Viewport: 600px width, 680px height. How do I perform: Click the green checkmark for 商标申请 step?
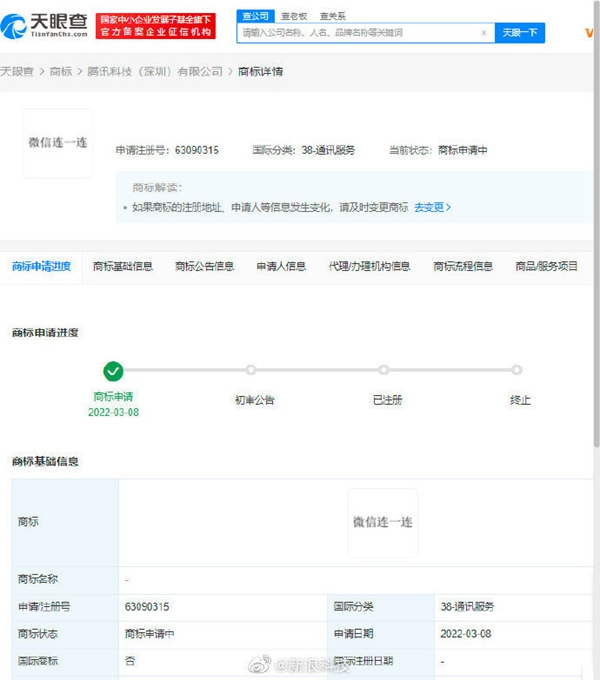pos(113,371)
